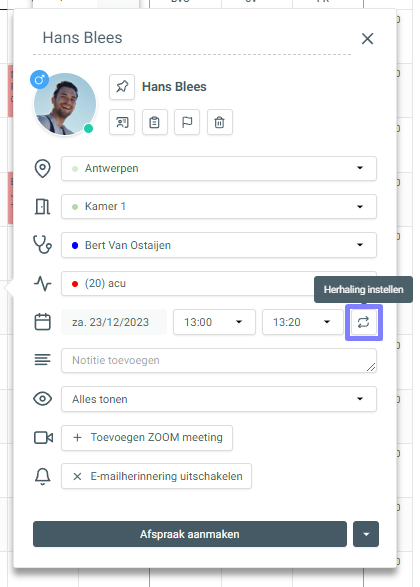The image size is (420, 587).
Task: Change practitioner Bert Van Ostaijen dropdown
Action: coord(219,245)
